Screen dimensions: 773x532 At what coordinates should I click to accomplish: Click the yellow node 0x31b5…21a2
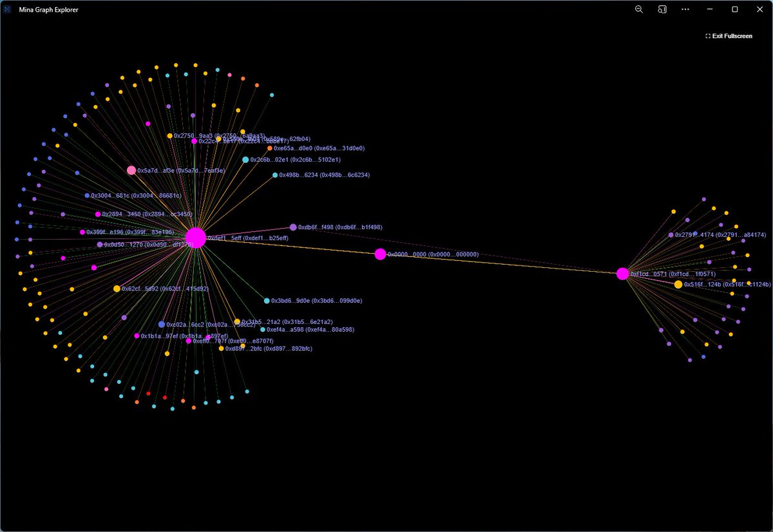[x=237, y=321]
